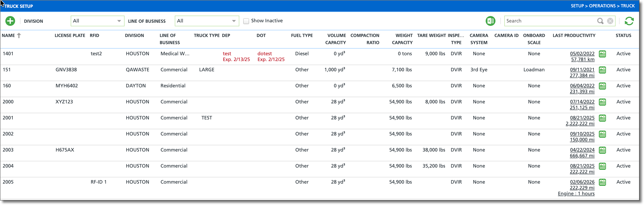Image resolution: width=644 pixels, height=205 pixels.
Task: Sort by Status column header
Action: tap(623, 36)
